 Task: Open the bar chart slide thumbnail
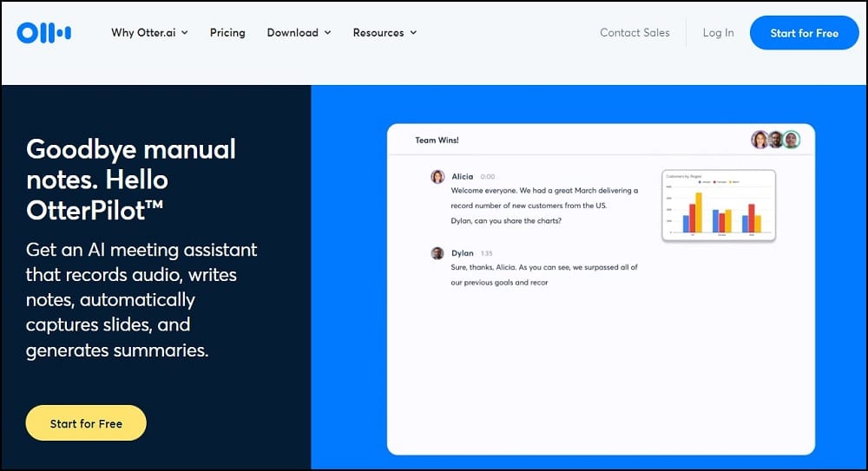click(x=719, y=206)
